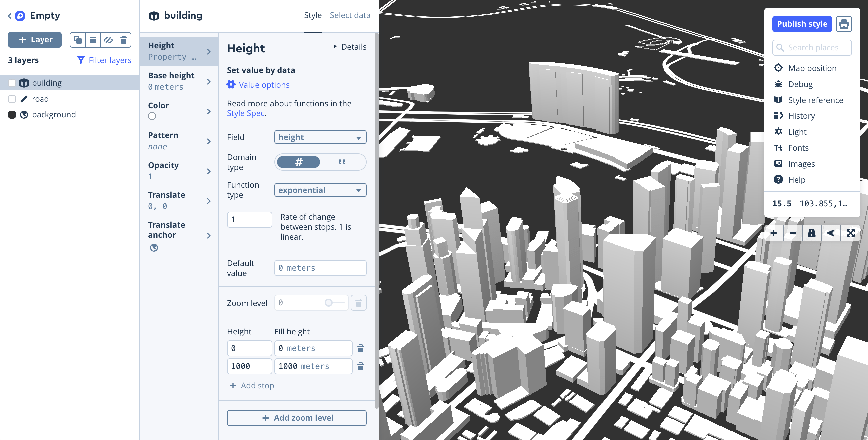The width and height of the screenshot is (868, 440).
Task: Click the building layer icon in panel
Action: point(24,83)
